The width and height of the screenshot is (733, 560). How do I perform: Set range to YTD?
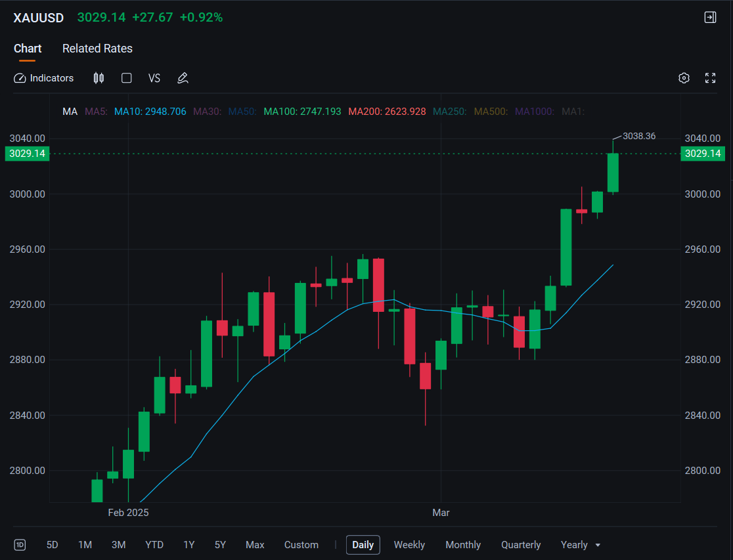click(x=154, y=545)
